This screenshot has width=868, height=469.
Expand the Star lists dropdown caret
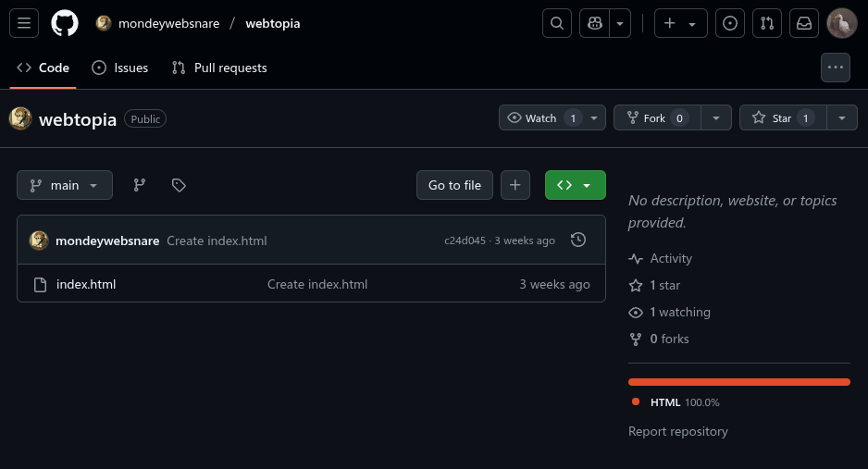842,117
